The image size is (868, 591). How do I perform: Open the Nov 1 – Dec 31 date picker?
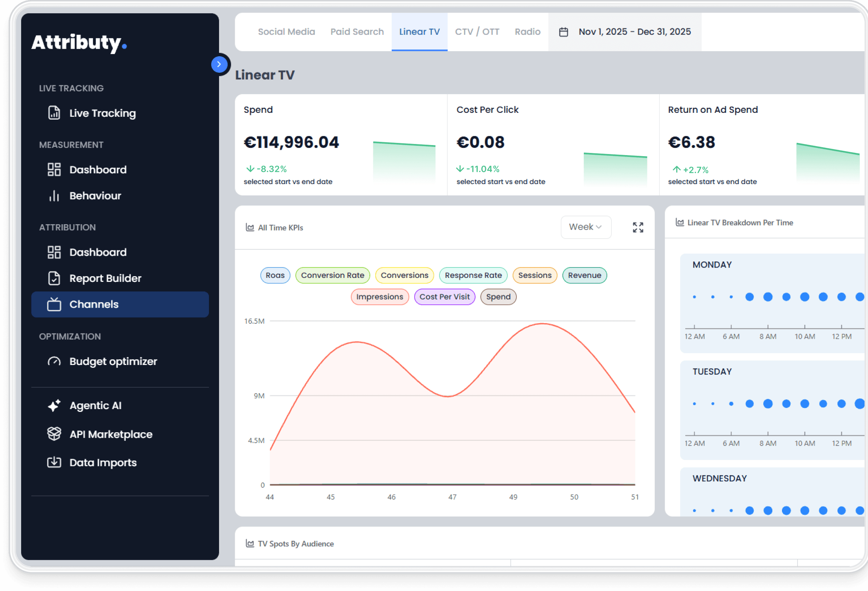click(x=634, y=32)
